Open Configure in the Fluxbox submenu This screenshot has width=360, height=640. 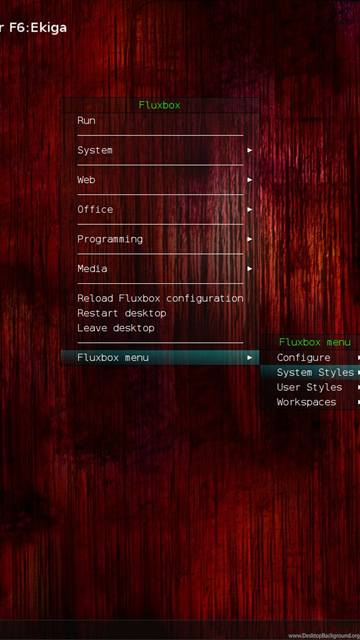pos(310,358)
